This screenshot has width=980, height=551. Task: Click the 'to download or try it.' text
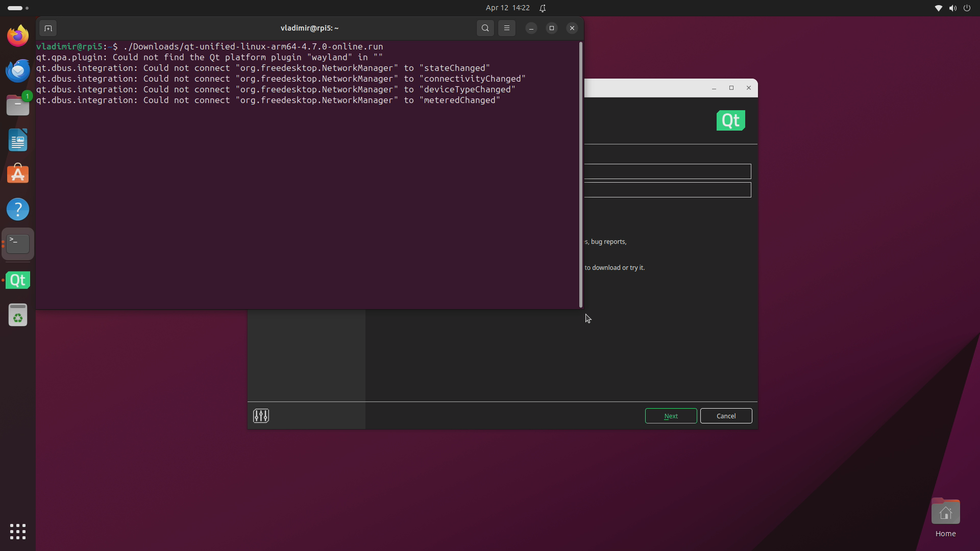pos(615,268)
